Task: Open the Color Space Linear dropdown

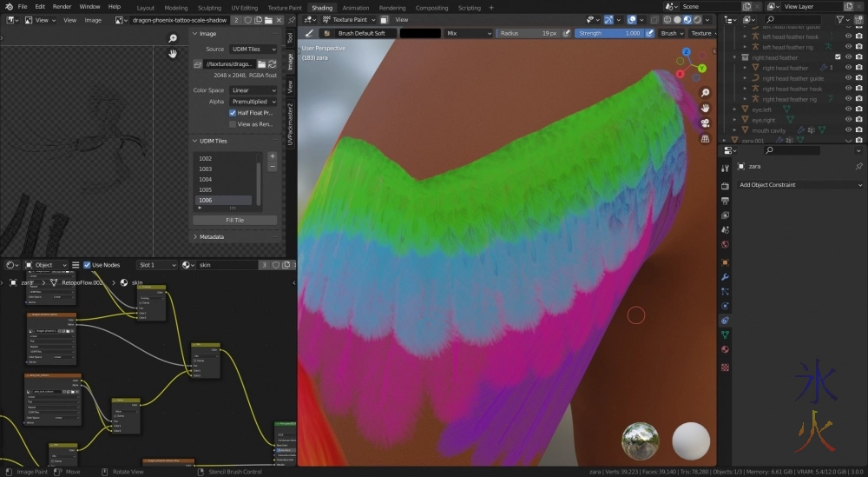Action: [253, 90]
